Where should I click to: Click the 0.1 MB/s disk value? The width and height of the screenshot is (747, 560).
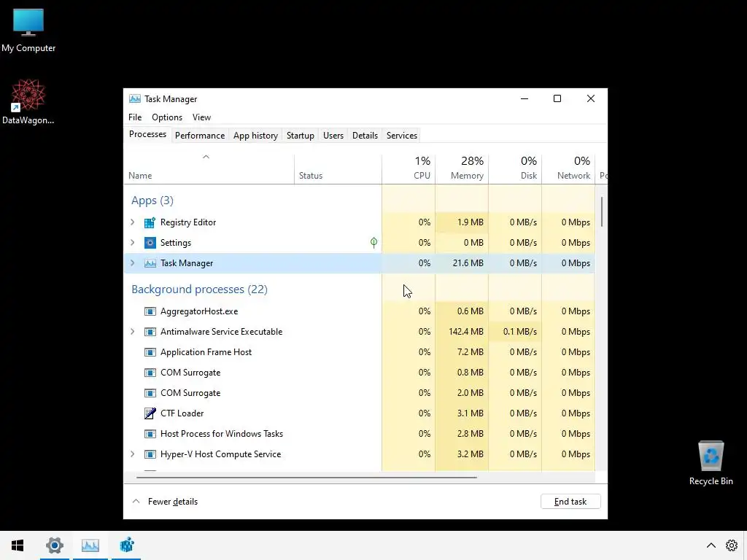pos(519,332)
